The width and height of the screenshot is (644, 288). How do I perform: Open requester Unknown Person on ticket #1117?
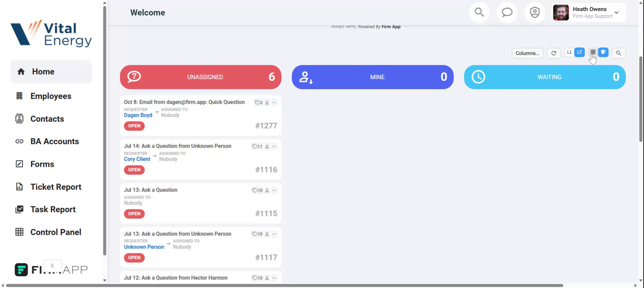click(144, 247)
